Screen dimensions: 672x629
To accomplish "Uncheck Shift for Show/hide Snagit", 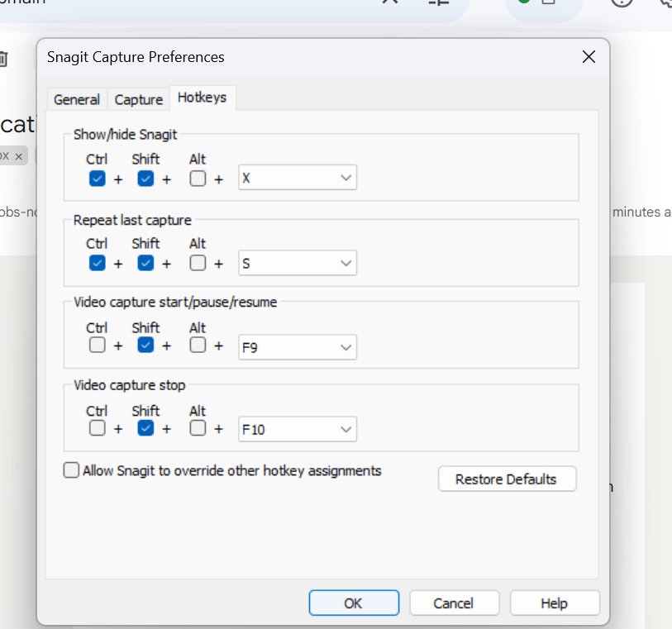I will point(145,179).
